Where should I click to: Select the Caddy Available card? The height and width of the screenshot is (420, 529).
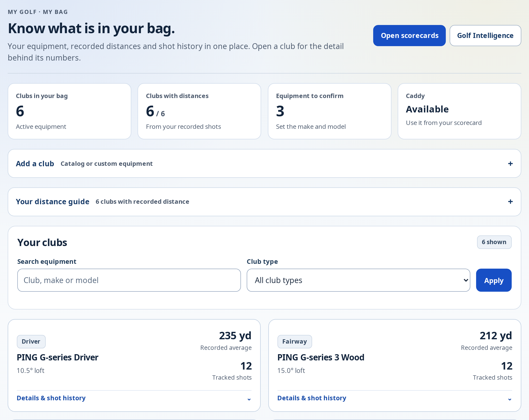coord(459,111)
